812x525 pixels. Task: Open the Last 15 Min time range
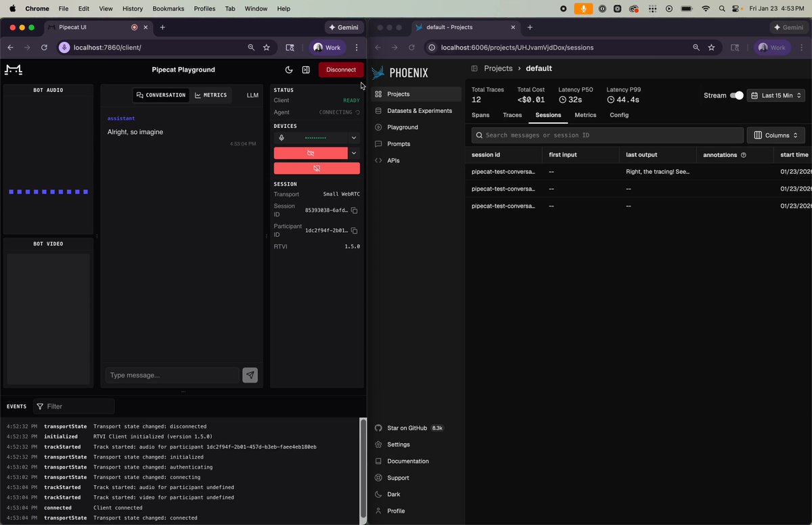776,95
